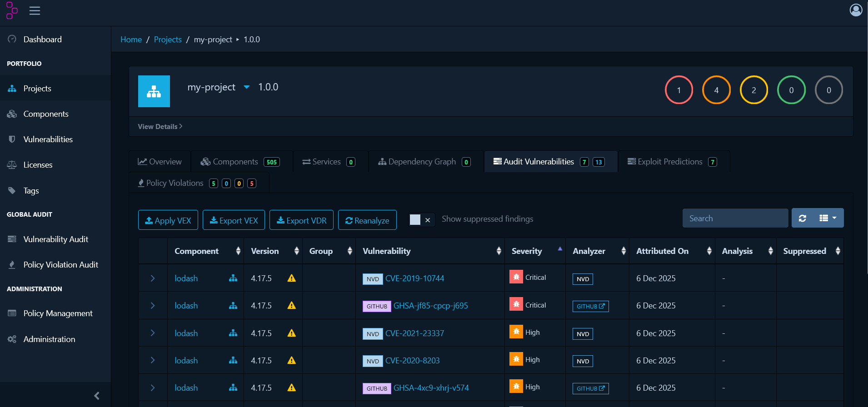Open the Dependency-Track logo home

(12, 10)
